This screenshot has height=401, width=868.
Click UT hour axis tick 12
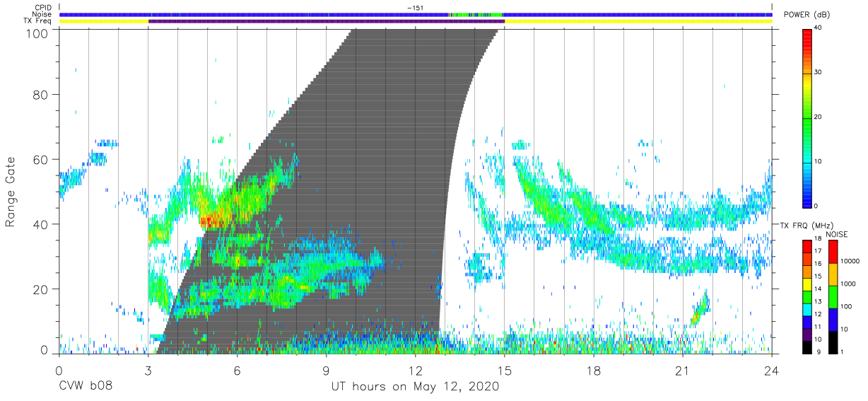coord(415,370)
